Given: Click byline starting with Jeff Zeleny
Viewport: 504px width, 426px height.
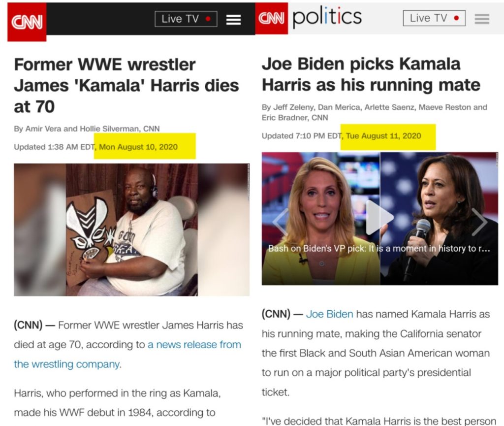Looking at the screenshot, I should pos(375,112).
